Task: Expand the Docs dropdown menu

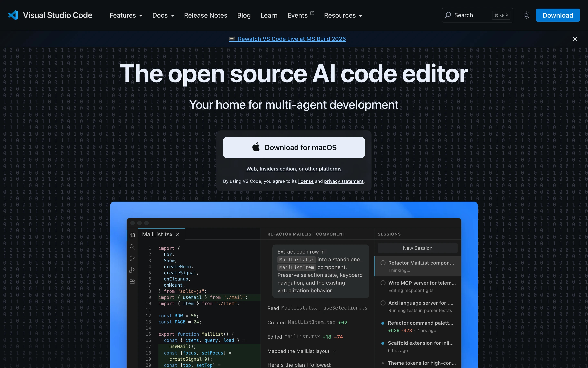Action: [x=163, y=15]
